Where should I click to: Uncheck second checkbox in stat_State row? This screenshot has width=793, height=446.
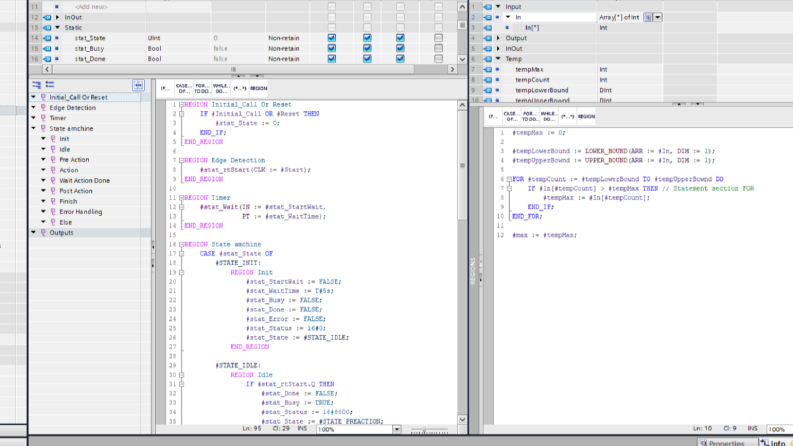(367, 38)
